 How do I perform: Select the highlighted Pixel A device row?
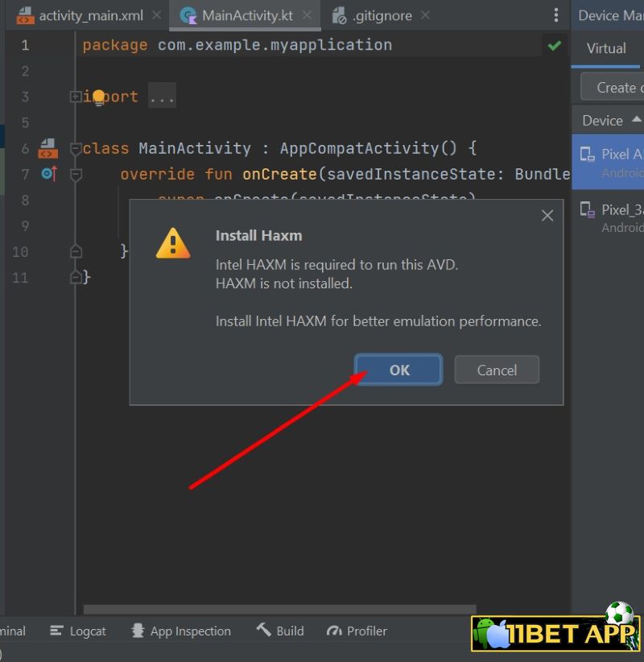[608, 162]
